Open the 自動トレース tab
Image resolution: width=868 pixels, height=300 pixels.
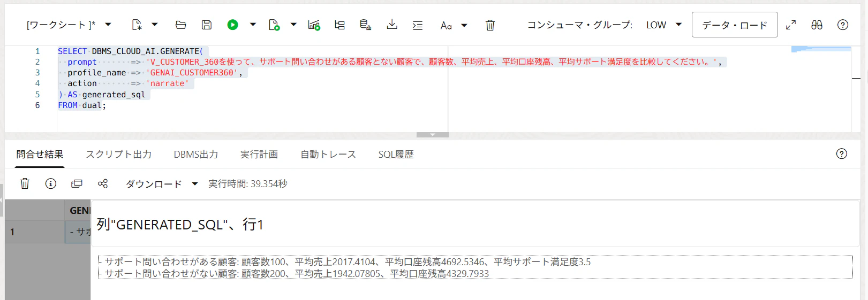pos(328,155)
